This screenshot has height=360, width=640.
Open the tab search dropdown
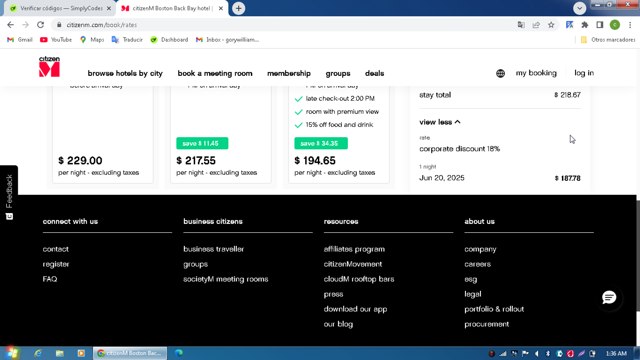click(579, 8)
